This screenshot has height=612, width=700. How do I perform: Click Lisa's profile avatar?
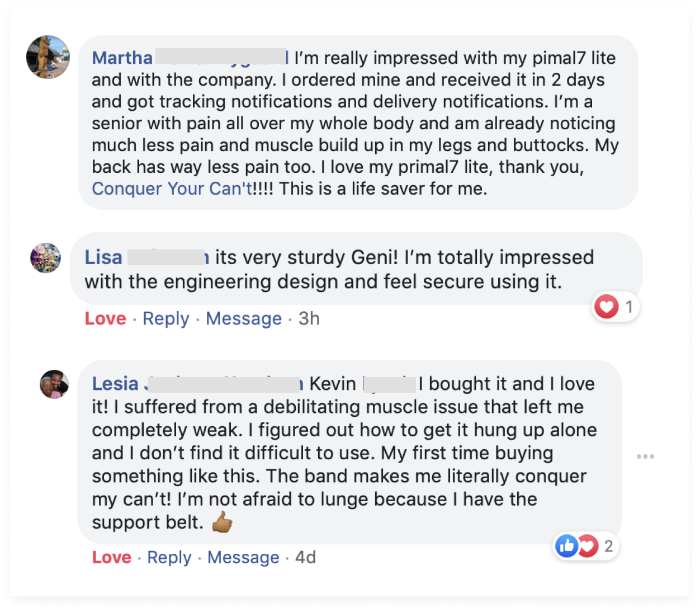coord(45,258)
